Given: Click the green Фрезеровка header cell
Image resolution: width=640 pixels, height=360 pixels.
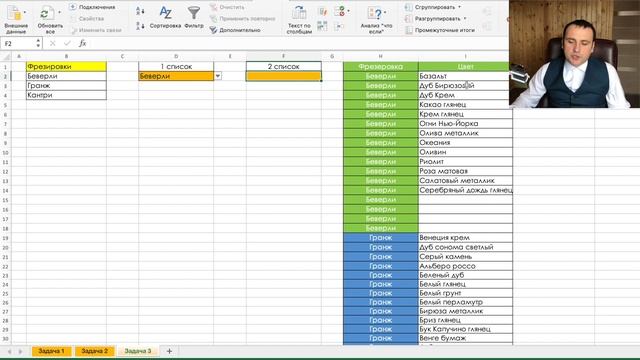Looking at the screenshot, I should coord(381,66).
